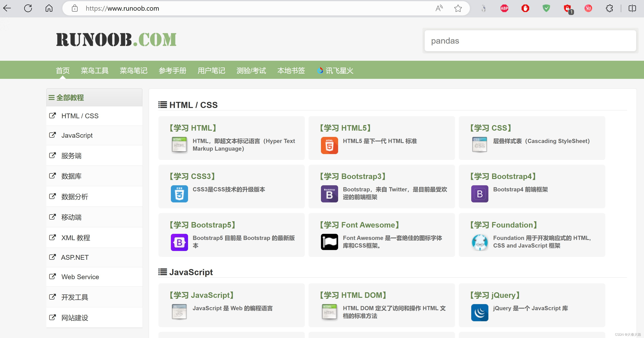Click the Font Awesome flag icon
The height and width of the screenshot is (338, 644).
(x=329, y=242)
